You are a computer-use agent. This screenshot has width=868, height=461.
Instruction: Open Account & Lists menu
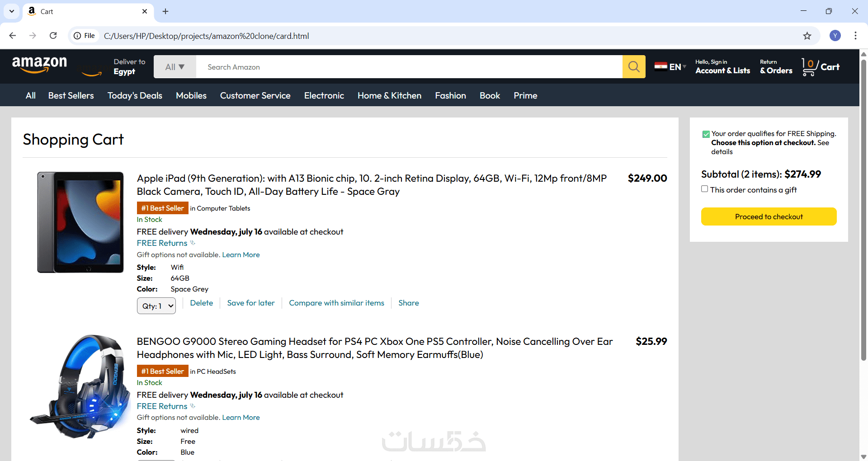pyautogui.click(x=722, y=67)
